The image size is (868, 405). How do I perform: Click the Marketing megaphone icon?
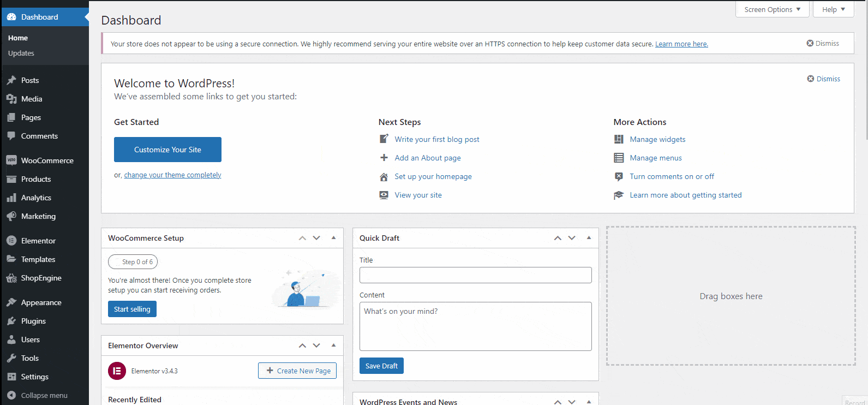coord(11,216)
